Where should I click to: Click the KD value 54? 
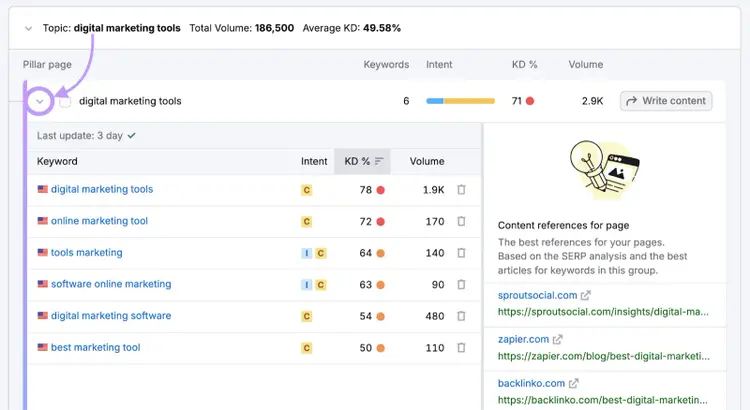365,316
